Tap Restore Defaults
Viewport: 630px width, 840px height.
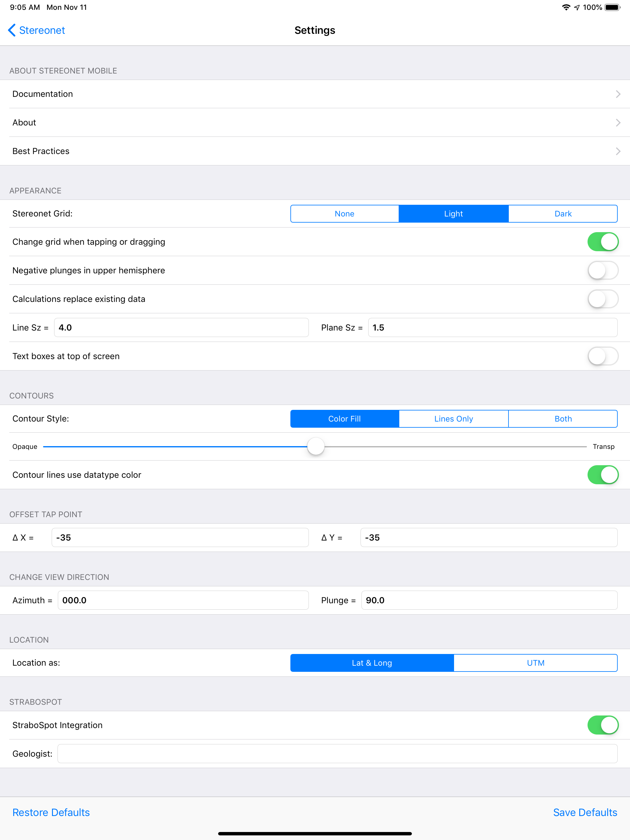[x=51, y=812]
